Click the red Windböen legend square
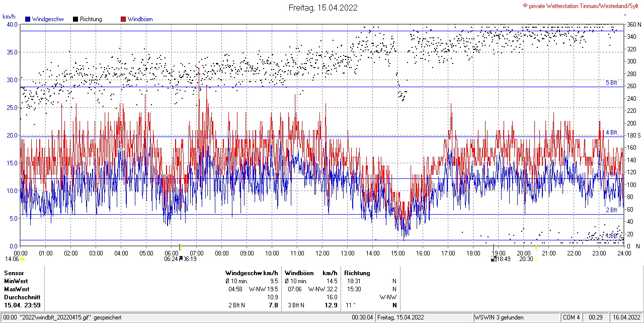The width and height of the screenshot is (644, 323). click(x=123, y=19)
